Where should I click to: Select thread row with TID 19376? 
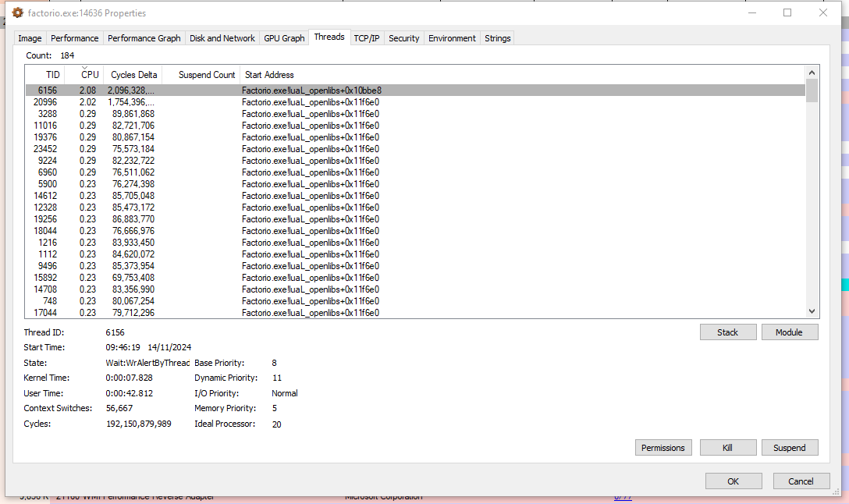click(x=415, y=137)
